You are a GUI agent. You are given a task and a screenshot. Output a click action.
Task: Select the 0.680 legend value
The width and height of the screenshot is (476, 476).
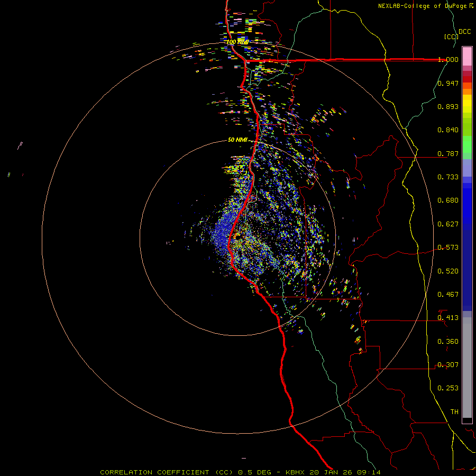pyautogui.click(x=448, y=200)
